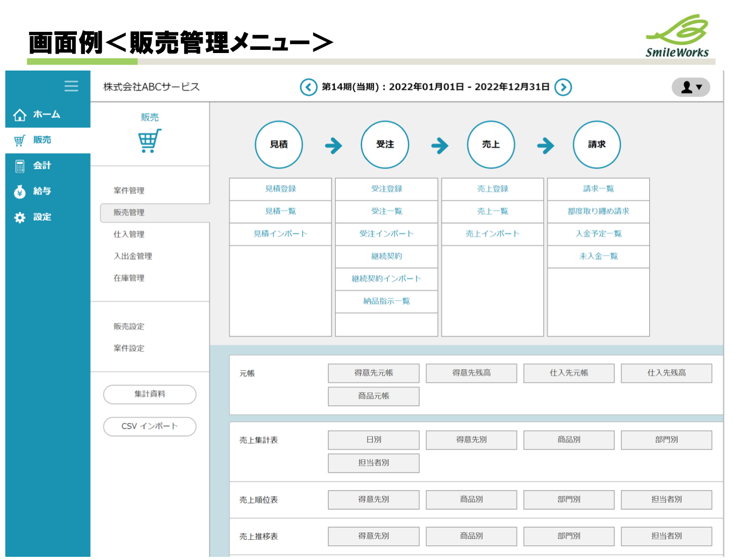Go to previous fiscal period arrow
The width and height of the screenshot is (732, 560).
pyautogui.click(x=308, y=87)
